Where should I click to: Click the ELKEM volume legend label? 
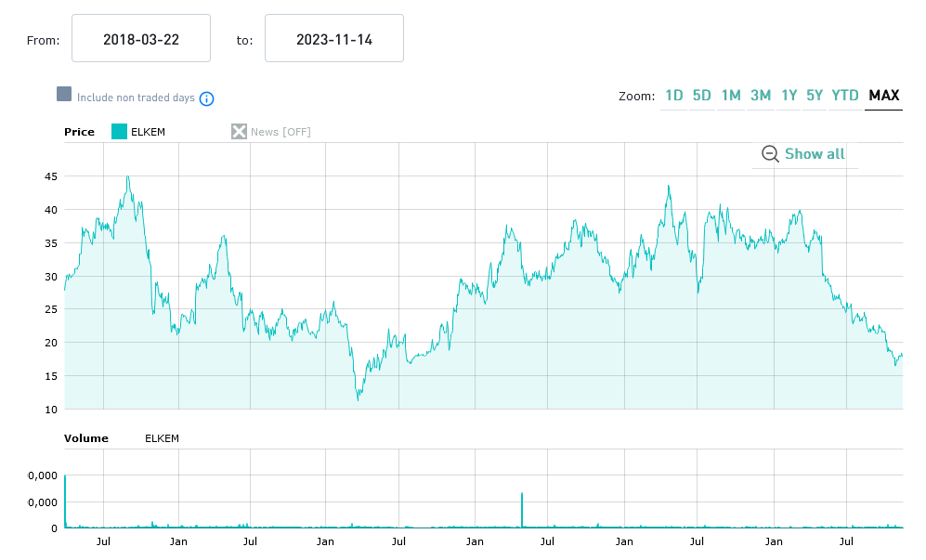click(x=162, y=438)
